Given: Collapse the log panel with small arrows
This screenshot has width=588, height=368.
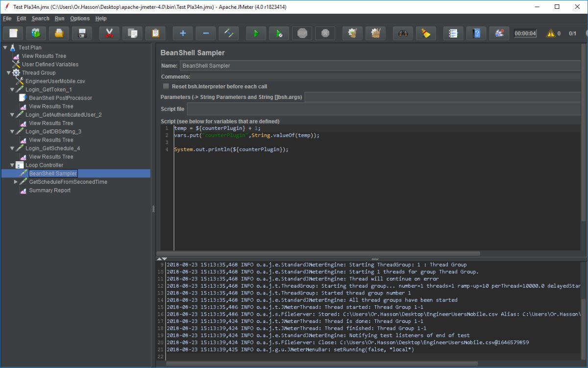Looking at the screenshot, I should pos(162,259).
